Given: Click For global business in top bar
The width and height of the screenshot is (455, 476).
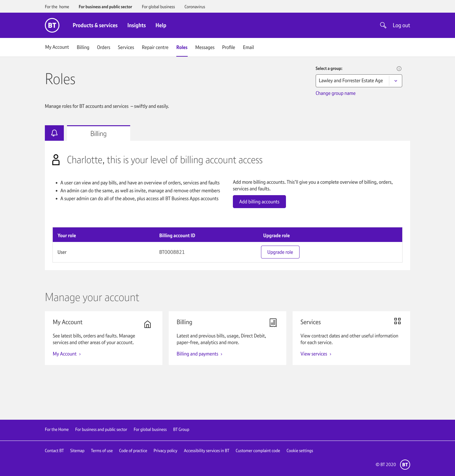Looking at the screenshot, I should (x=158, y=7).
